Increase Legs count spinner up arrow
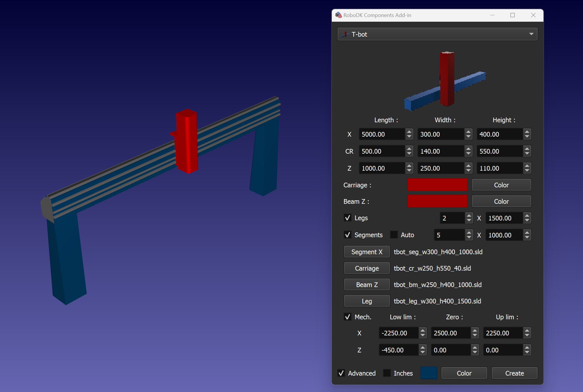The height and width of the screenshot is (392, 583). (x=469, y=215)
